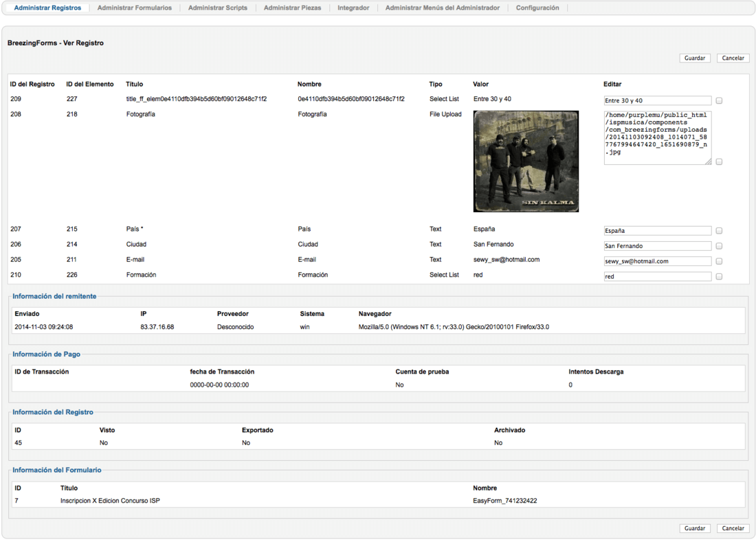Click the sent date 2014-11-03 09:24:08
Viewport: 756px width, 544px height.
[44, 327]
